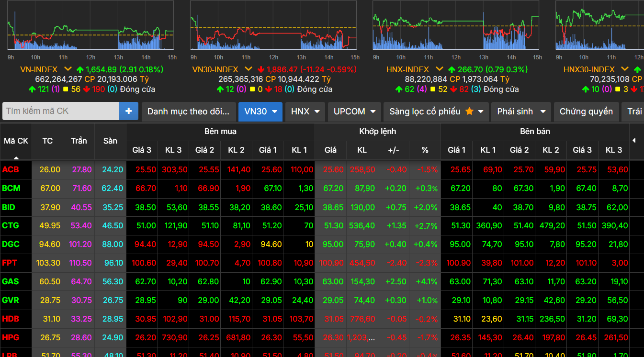
Task: Open Danh mục theo dõi watchlist
Action: (x=189, y=112)
